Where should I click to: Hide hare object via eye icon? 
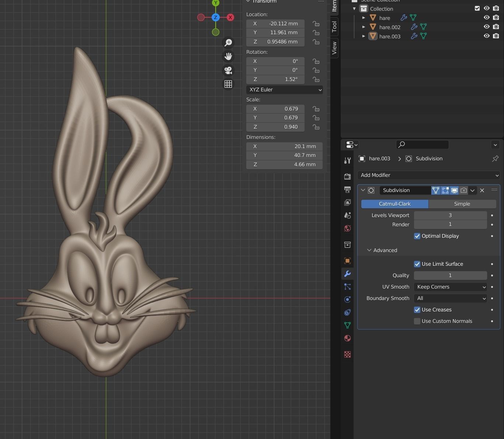click(x=487, y=18)
